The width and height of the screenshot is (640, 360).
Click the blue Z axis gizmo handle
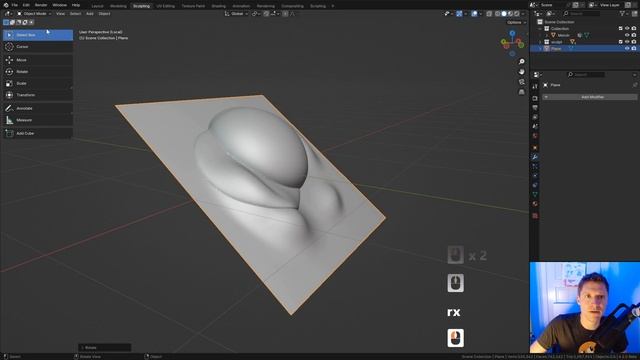[x=512, y=33]
